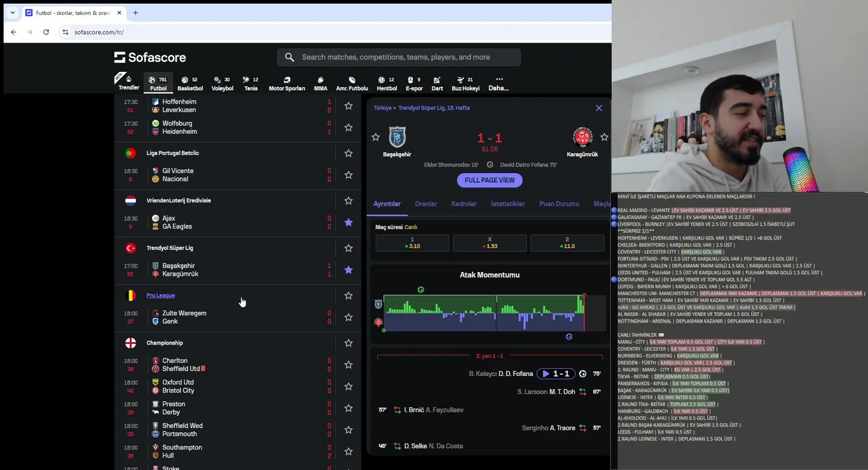Switch to the Puan Durumu tab
Image resolution: width=868 pixels, height=470 pixels.
pos(559,204)
